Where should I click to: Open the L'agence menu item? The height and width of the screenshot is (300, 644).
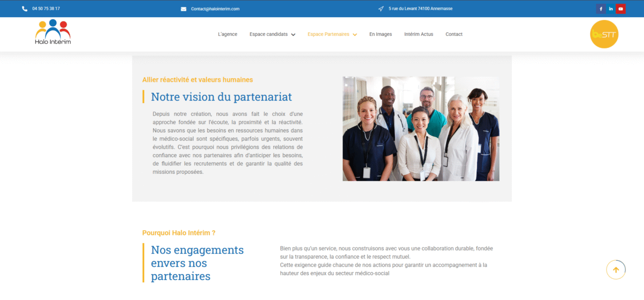[x=228, y=34]
